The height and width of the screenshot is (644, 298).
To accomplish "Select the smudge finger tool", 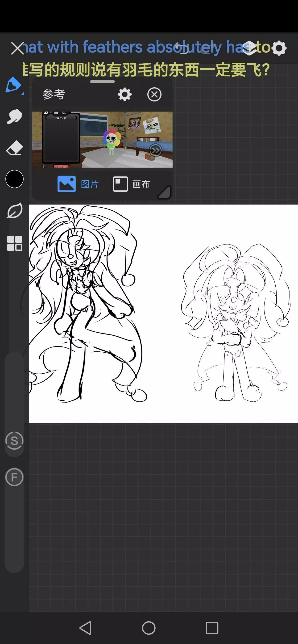I will click(14, 116).
